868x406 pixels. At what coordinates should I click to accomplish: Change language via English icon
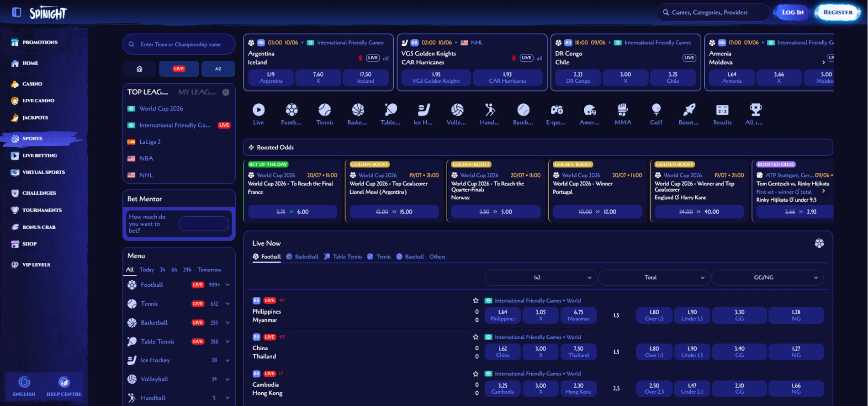[24, 382]
